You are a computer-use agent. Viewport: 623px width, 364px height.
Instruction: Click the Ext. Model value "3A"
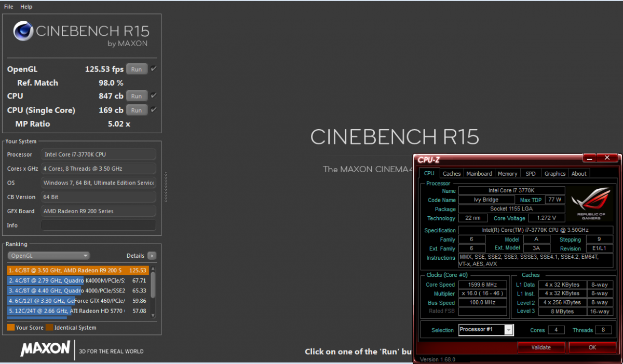coord(536,248)
